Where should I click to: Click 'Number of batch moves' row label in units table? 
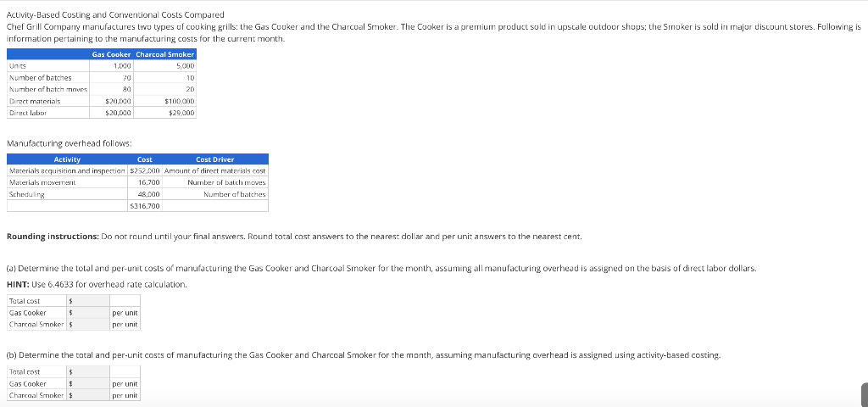tap(48, 89)
